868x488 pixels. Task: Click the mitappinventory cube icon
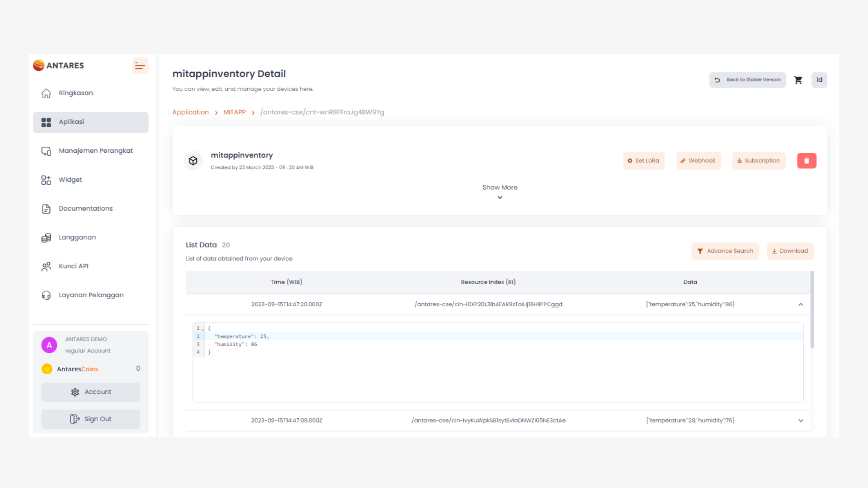[x=193, y=161]
